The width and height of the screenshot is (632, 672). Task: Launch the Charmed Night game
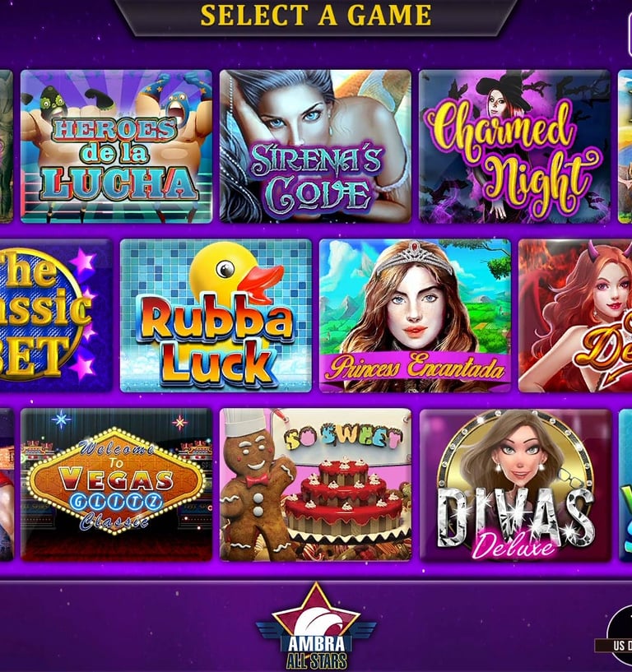(x=514, y=146)
